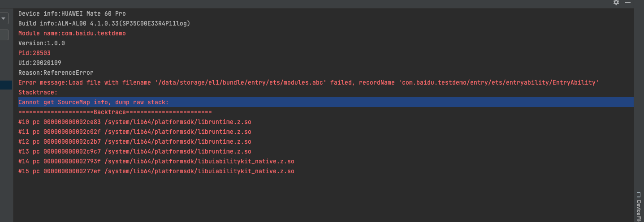
Task: Select the 'Cannot get SourceMap info' line
Action: 94,102
